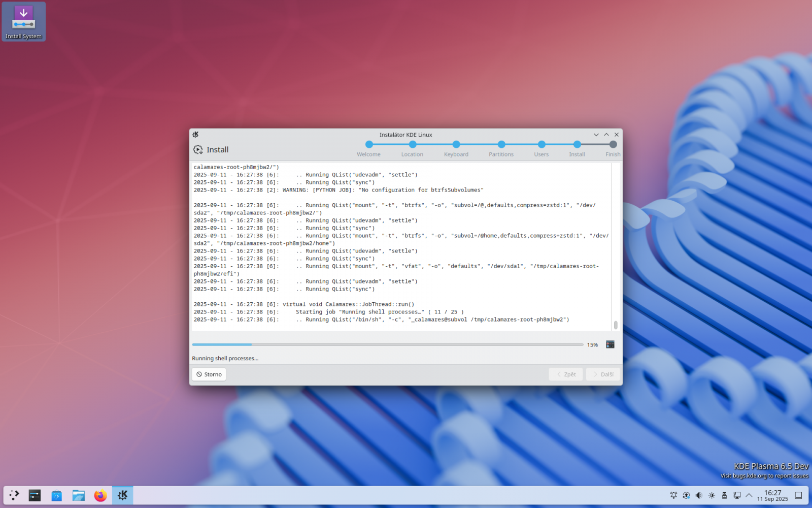Screen dimensions: 812x508
Task: Open the audio volume tray icon
Action: coord(699,495)
